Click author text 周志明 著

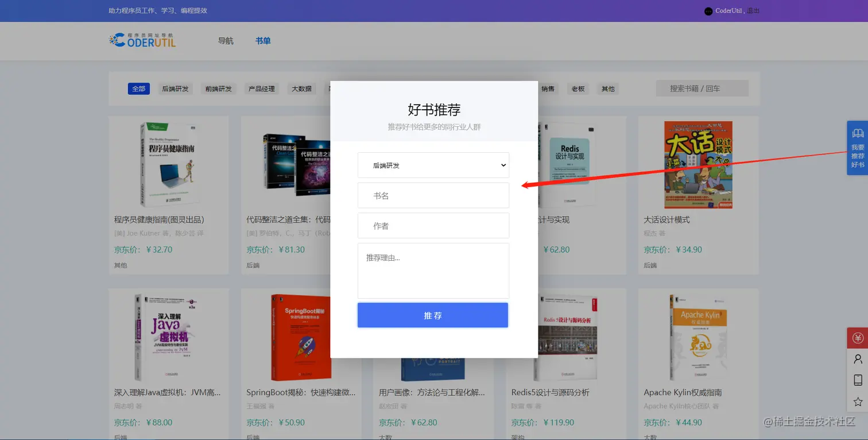(x=128, y=406)
